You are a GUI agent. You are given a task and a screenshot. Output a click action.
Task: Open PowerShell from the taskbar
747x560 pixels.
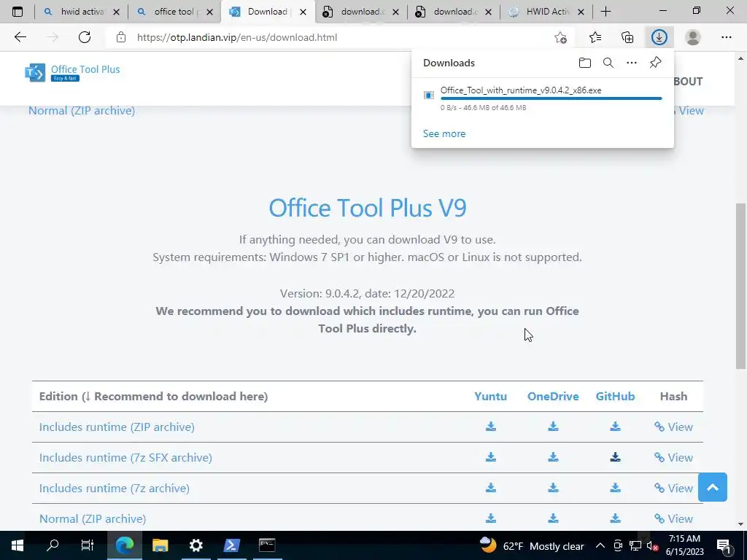point(231,545)
